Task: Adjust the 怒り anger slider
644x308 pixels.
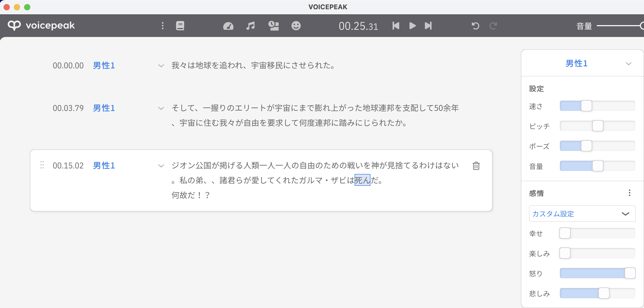Action: point(597,273)
